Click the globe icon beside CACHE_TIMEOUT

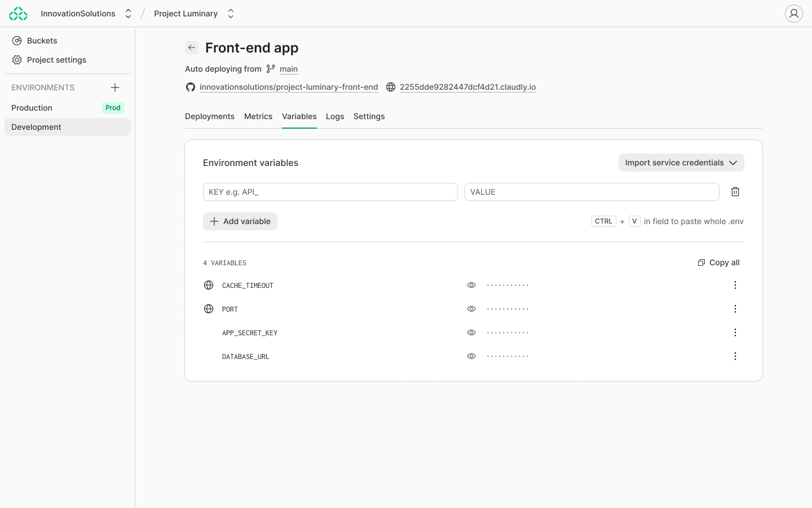[209, 285]
